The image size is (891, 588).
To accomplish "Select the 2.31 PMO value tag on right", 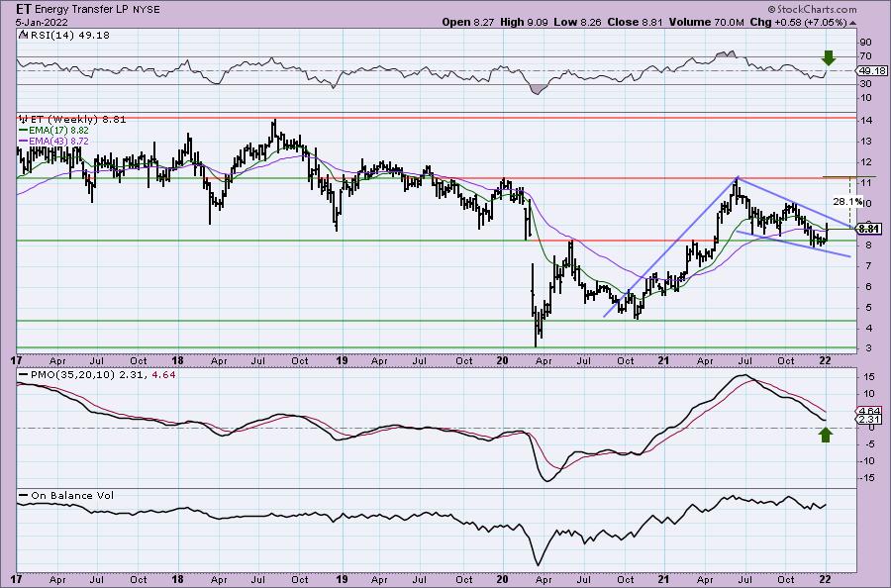I will [x=870, y=420].
